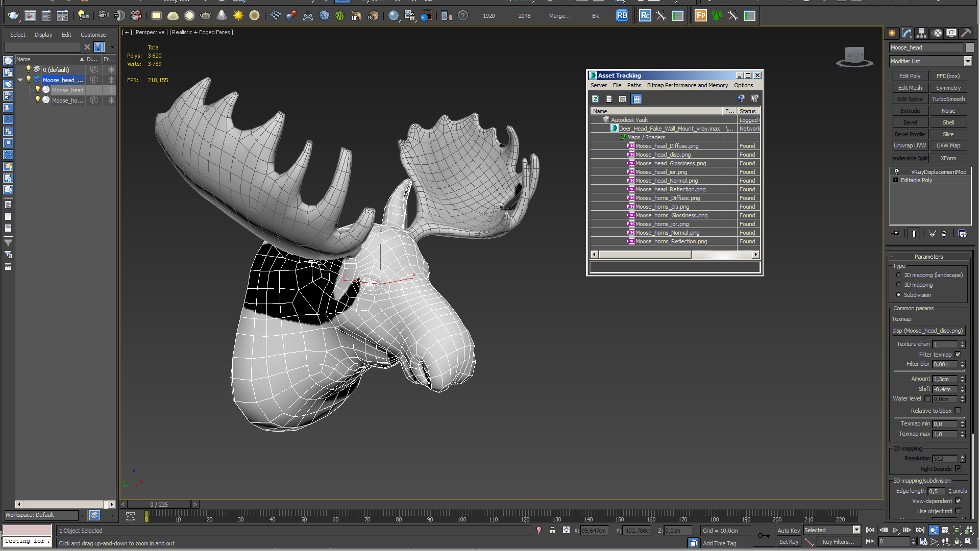Select Subdivision radio button
980x551 pixels.
pyautogui.click(x=898, y=295)
